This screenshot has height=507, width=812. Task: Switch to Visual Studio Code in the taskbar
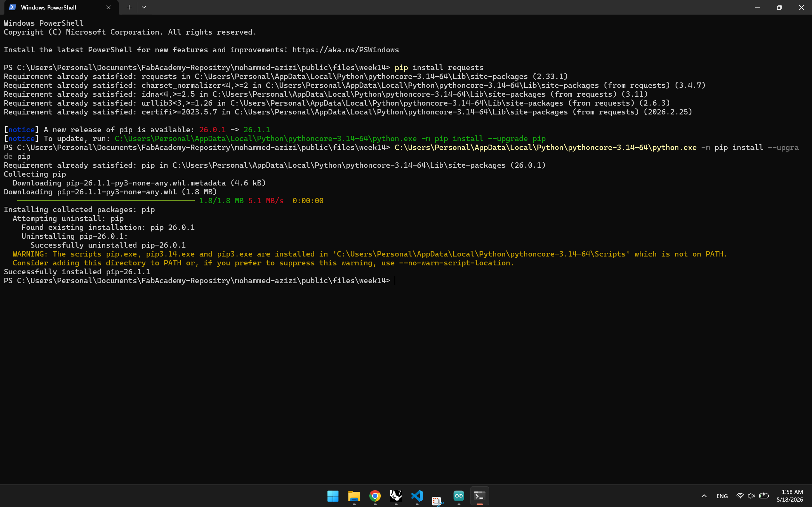click(417, 496)
